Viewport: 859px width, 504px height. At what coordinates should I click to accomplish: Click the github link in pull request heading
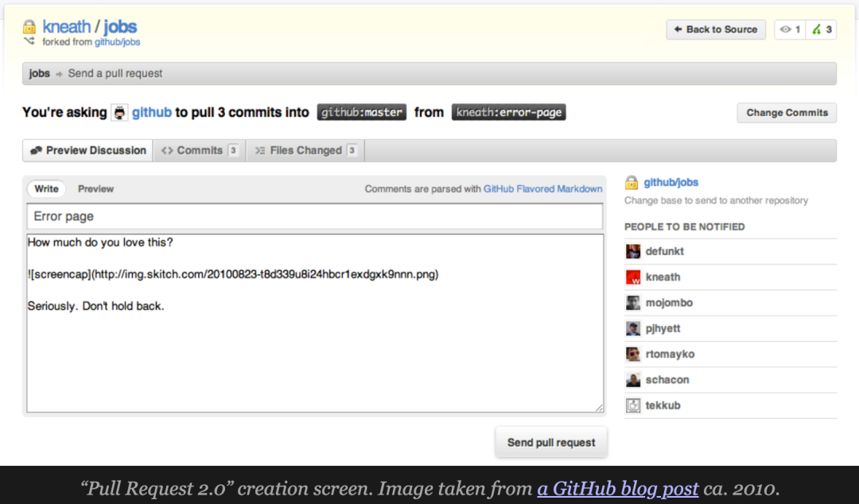tap(152, 112)
